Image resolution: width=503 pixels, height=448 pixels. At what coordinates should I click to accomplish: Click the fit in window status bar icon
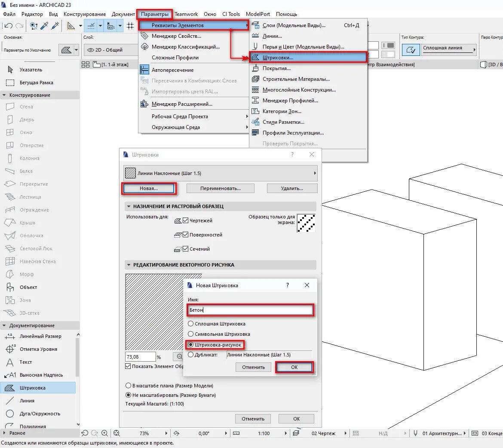117,433
